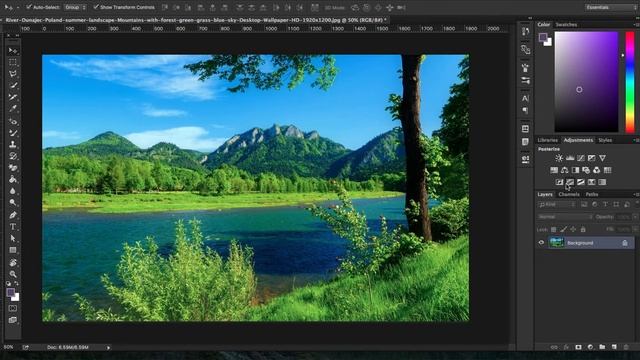Open the Layers panel options menu

(636, 194)
